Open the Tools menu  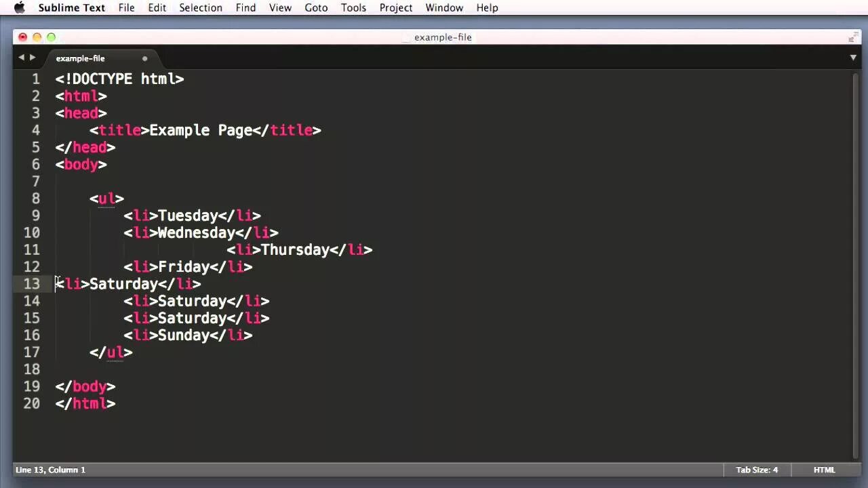(x=353, y=7)
